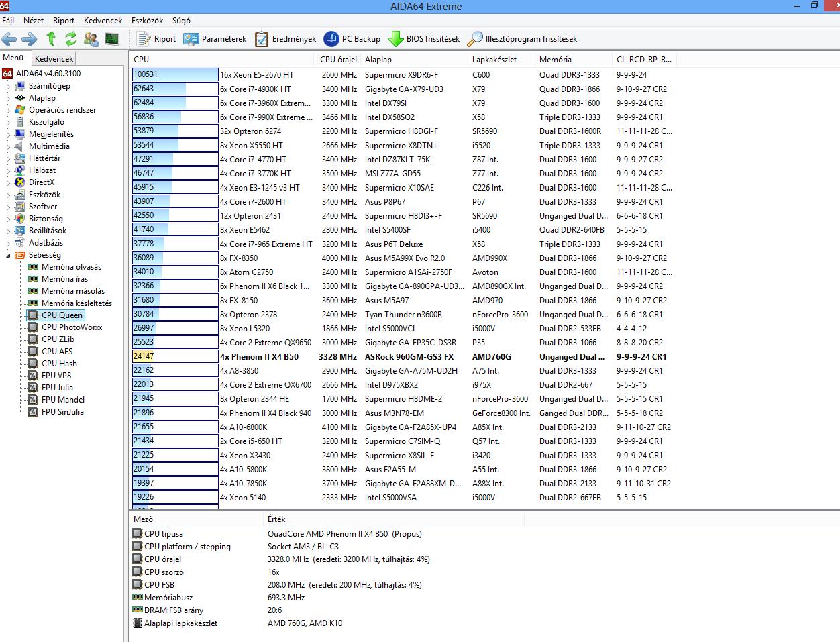Image resolution: width=840 pixels, height=642 pixels.
Task: Open the FPU VP8 benchmark
Action: coord(56,376)
